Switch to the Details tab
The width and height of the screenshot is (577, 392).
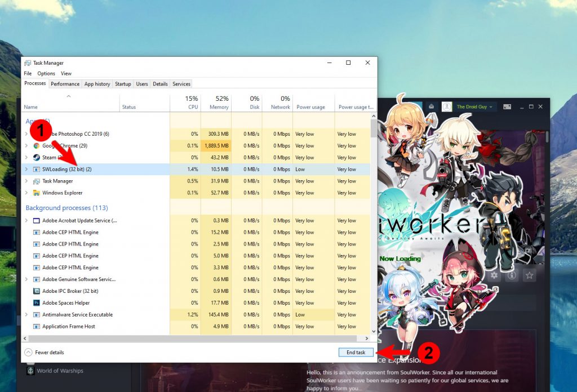(160, 84)
